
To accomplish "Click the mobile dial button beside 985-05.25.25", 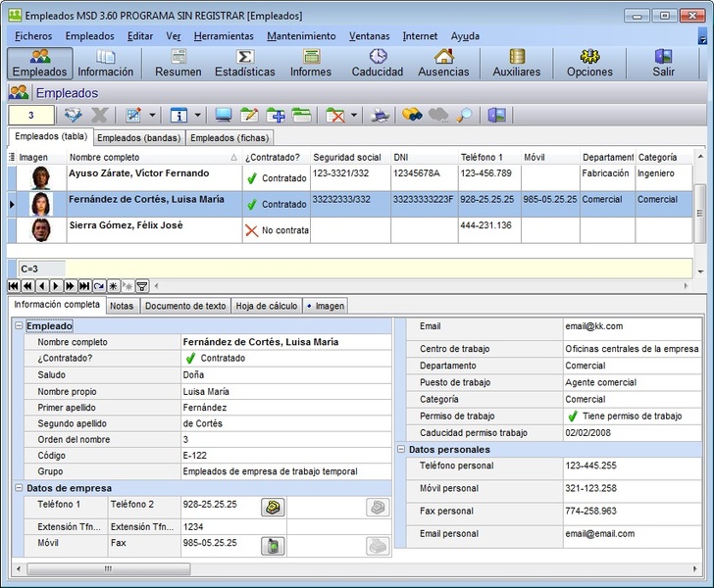I will [x=274, y=546].
